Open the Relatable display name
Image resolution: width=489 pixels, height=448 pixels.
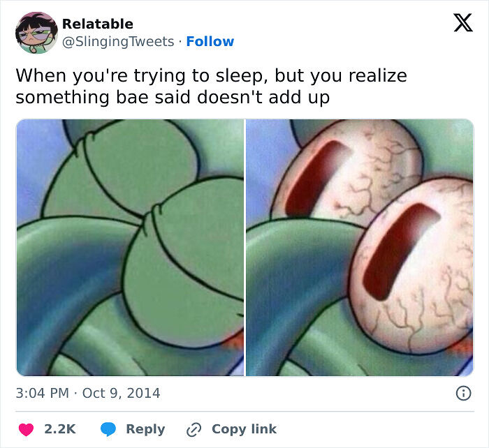click(x=98, y=24)
